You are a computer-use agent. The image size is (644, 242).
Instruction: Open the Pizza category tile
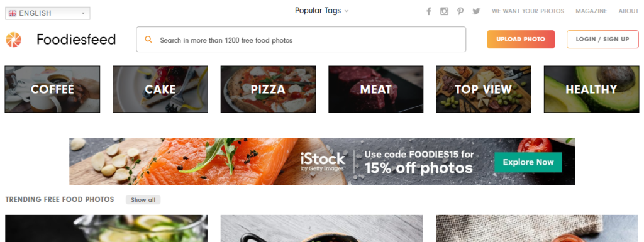point(268,89)
